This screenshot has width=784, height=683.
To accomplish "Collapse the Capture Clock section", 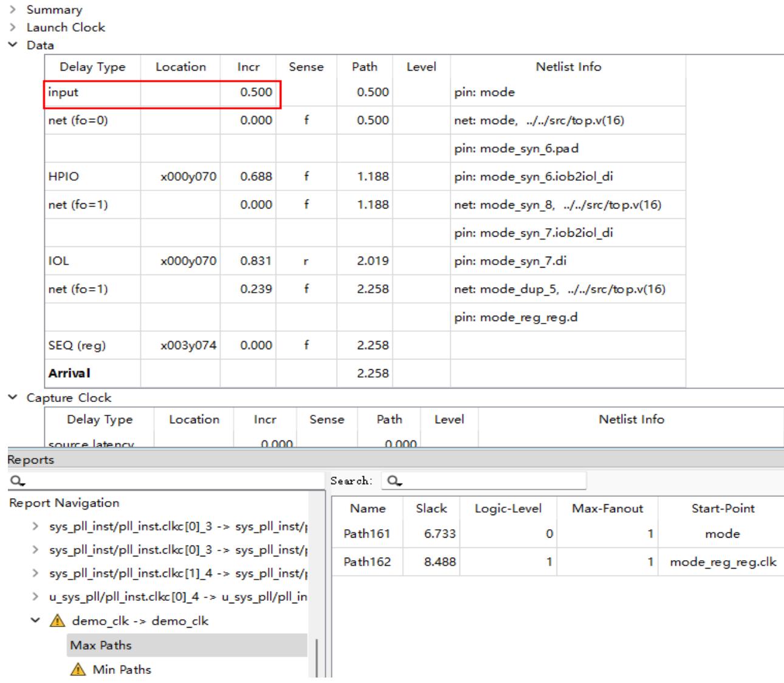I will (x=12, y=398).
